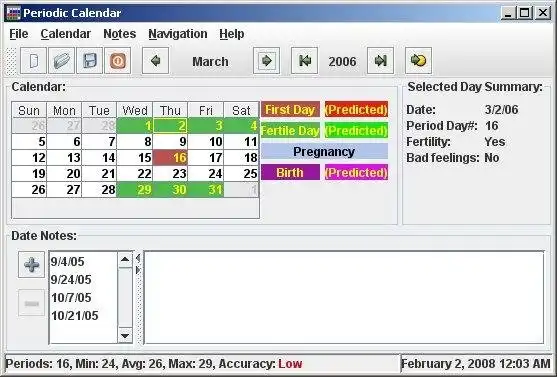Click the Bad feelings No value
This screenshot has width=557, height=377.
tap(492, 158)
